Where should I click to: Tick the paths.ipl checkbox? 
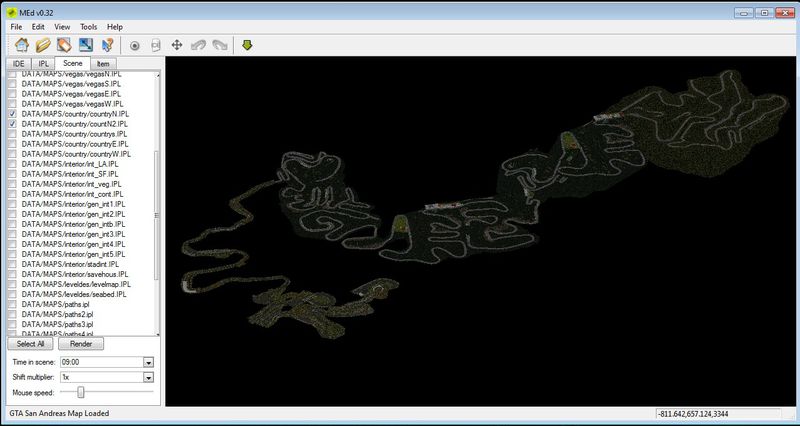(13, 304)
